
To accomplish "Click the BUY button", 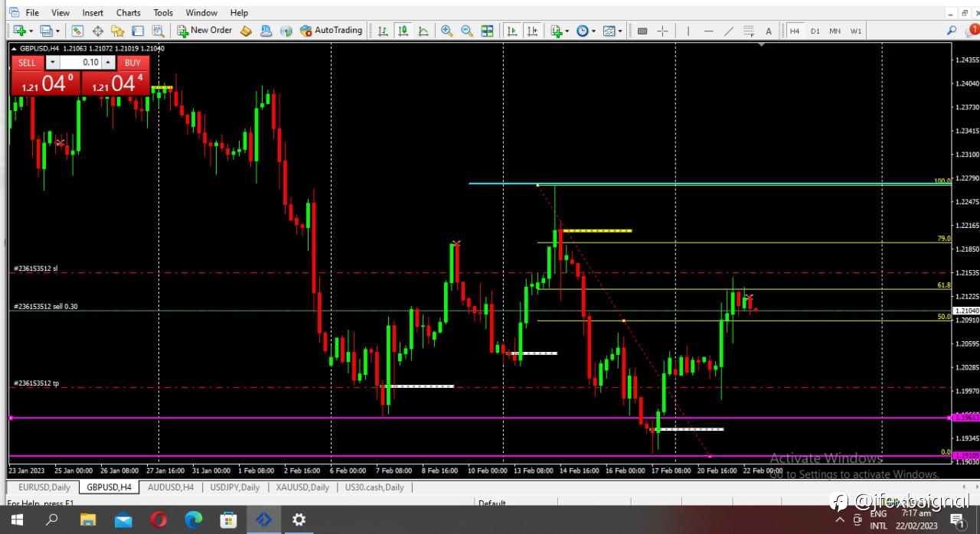I will coord(132,63).
